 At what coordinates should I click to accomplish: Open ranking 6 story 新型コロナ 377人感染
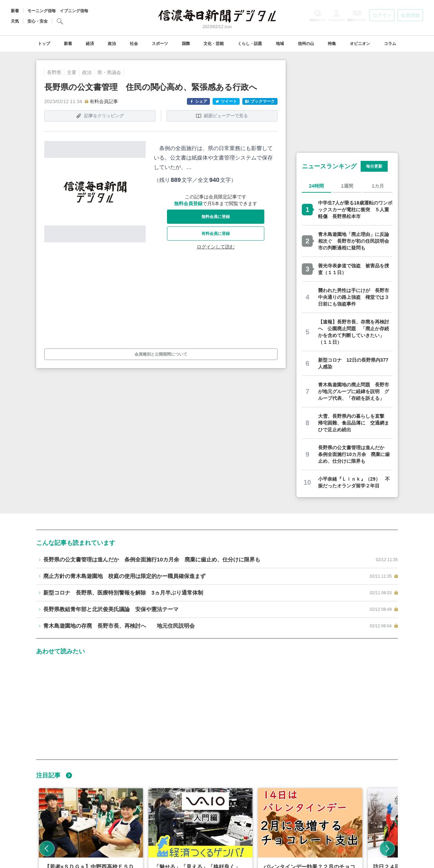[347, 363]
